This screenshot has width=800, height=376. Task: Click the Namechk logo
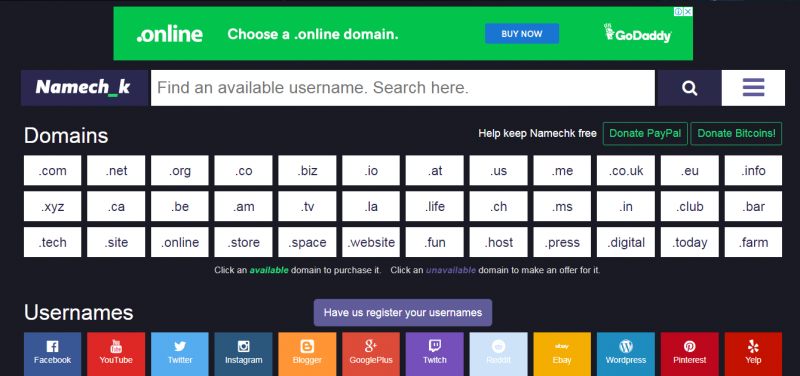(x=84, y=88)
